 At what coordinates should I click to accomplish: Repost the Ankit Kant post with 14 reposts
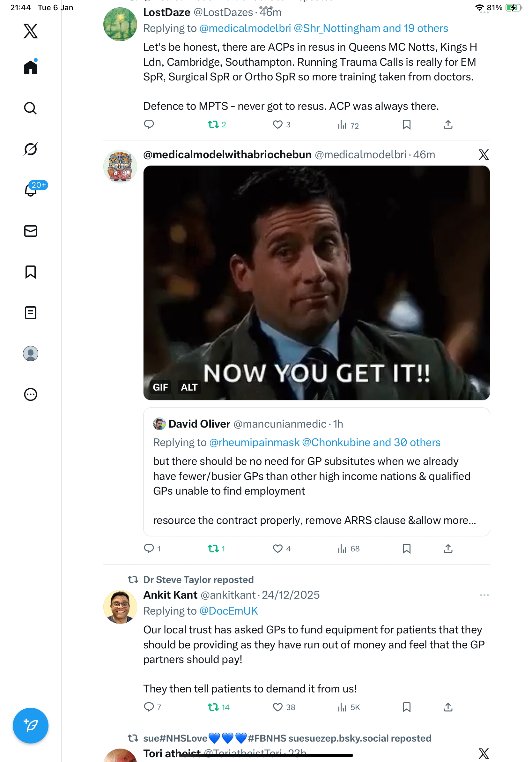(213, 707)
